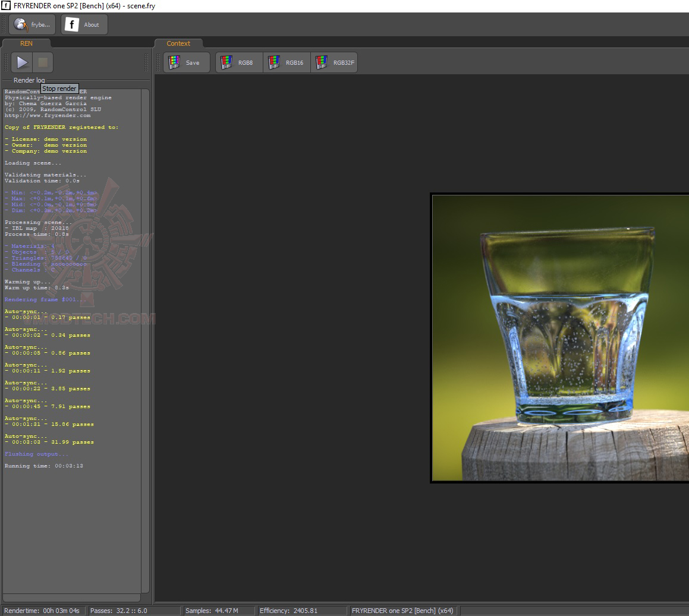Select RGB16 output format
This screenshot has width=689, height=616.
pyautogui.click(x=287, y=62)
